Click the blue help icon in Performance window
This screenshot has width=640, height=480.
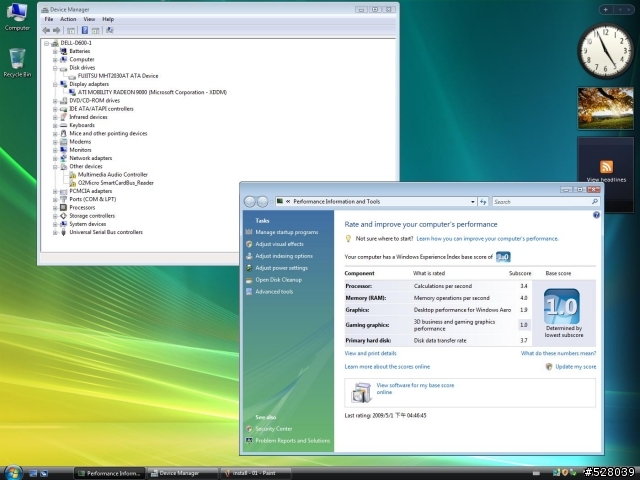point(596,215)
